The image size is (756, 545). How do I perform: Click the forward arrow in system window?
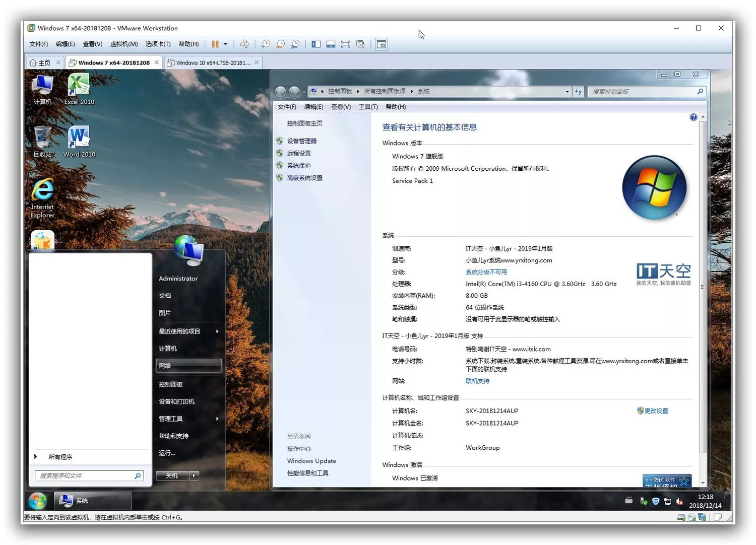(294, 92)
